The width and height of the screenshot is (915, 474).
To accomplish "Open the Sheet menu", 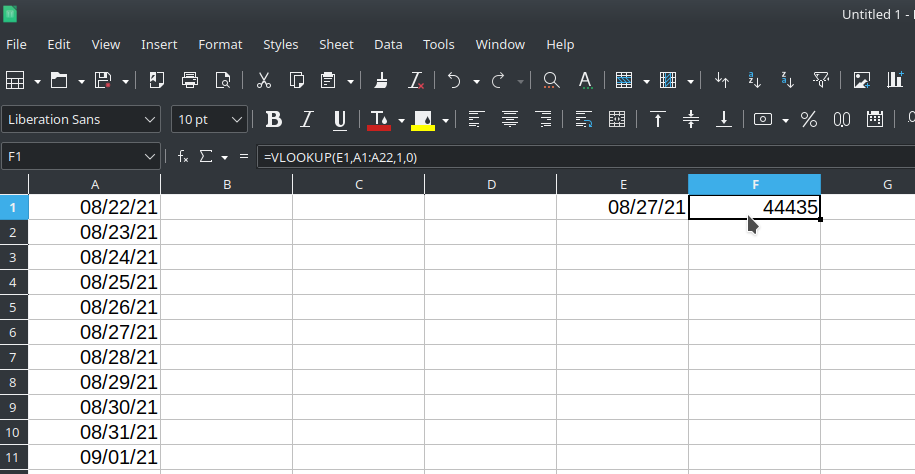I will point(336,44).
